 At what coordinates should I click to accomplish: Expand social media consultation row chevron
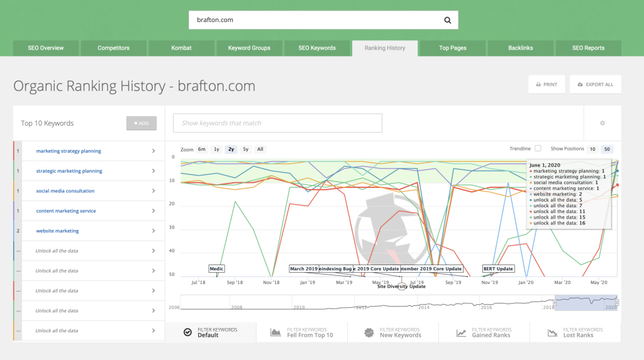pyautogui.click(x=153, y=191)
